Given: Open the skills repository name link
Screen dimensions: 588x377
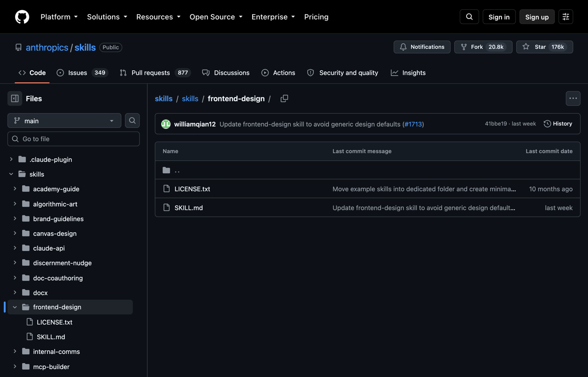Looking at the screenshot, I should pos(85,47).
